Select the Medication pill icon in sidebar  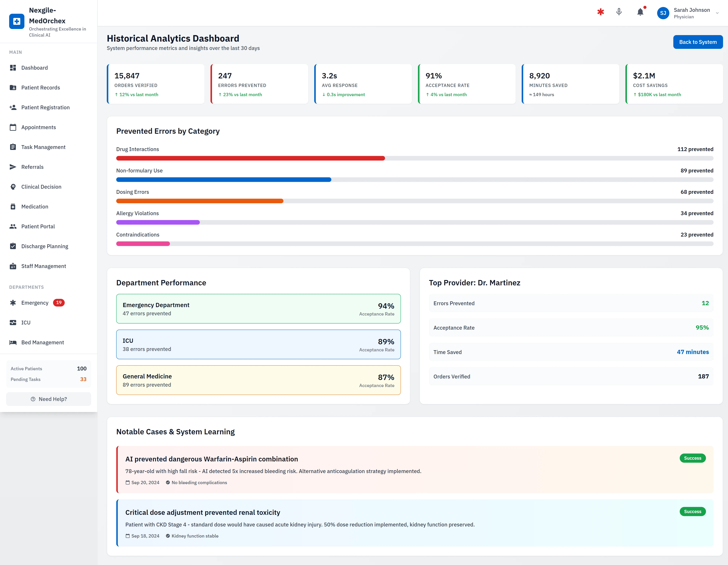click(x=13, y=206)
